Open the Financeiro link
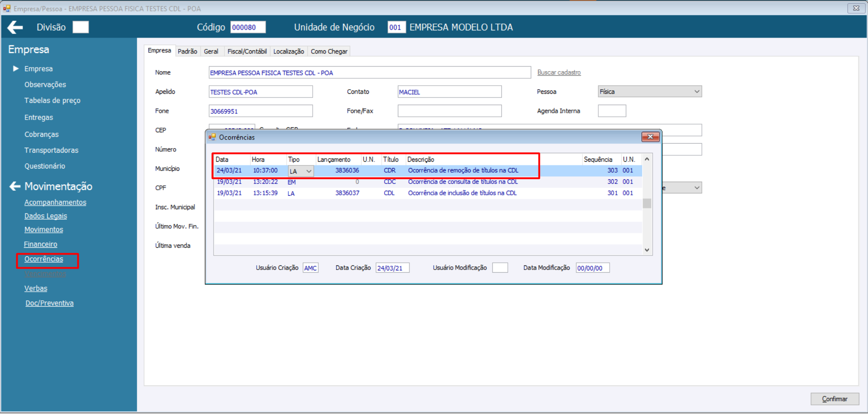The image size is (868, 414). pos(41,244)
